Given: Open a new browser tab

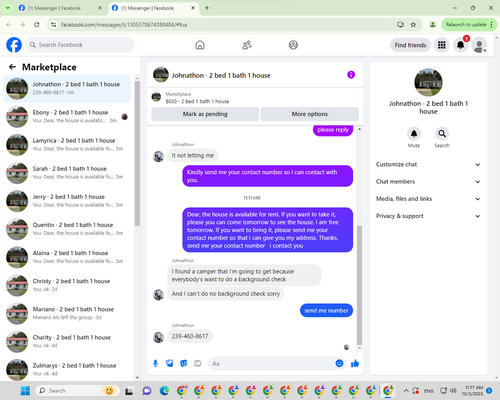Looking at the screenshot, I should [207, 8].
